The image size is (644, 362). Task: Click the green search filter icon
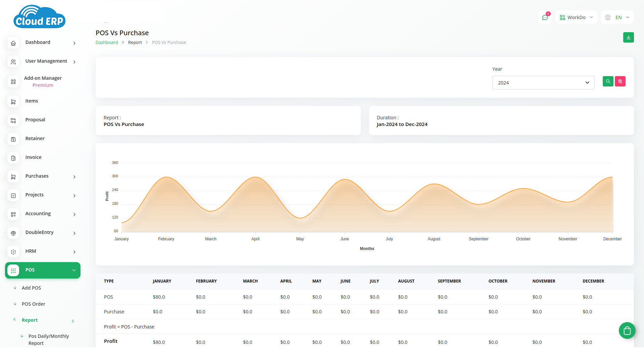tap(608, 81)
